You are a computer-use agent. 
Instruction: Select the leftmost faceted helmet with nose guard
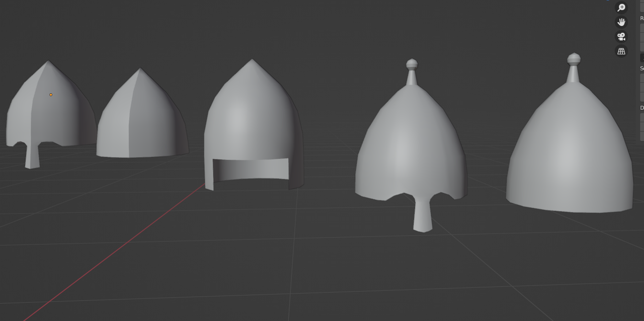pos(51,115)
